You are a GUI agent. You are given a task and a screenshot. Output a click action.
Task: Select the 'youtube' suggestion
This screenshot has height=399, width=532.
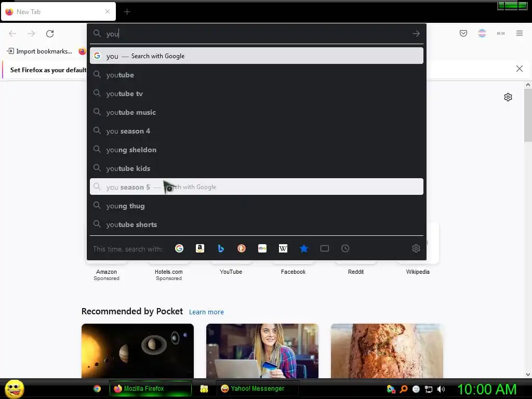click(x=257, y=75)
